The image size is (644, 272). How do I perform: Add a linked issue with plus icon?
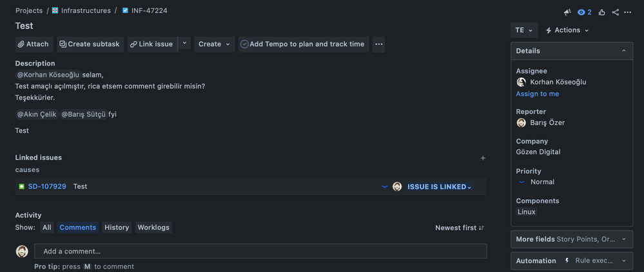click(483, 158)
